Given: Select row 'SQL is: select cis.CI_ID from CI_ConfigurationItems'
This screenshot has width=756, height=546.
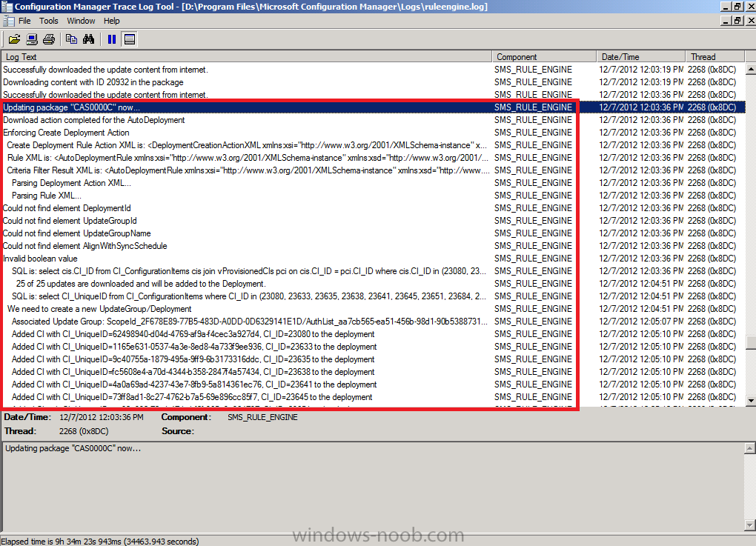Looking at the screenshot, I should click(x=373, y=271).
